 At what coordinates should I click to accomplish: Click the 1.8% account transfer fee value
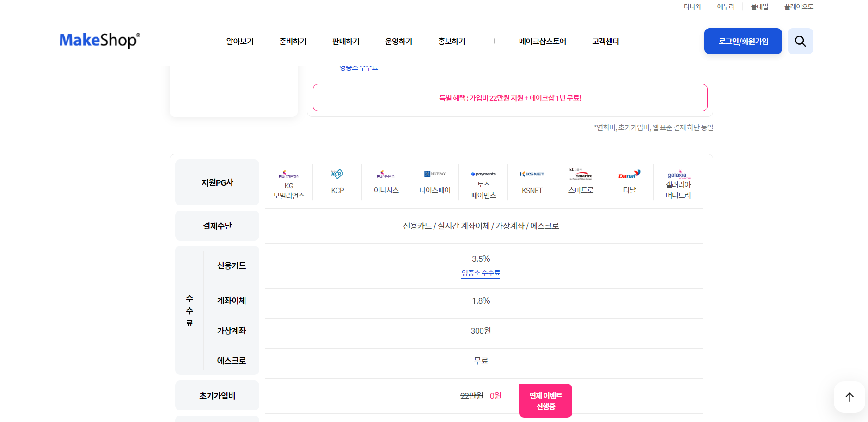[481, 301]
